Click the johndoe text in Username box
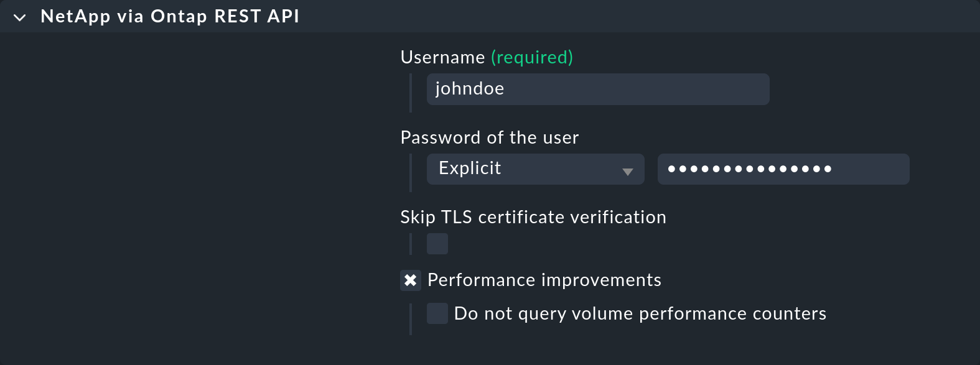Image resolution: width=980 pixels, height=365 pixels. (x=470, y=89)
